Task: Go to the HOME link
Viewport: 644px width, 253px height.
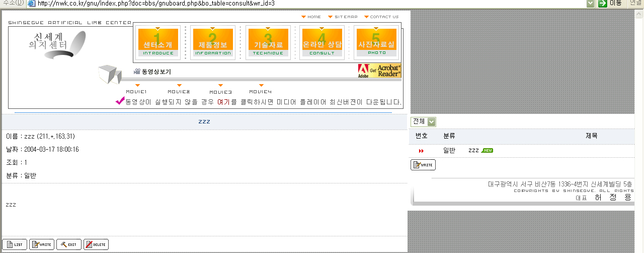Action: click(x=311, y=17)
